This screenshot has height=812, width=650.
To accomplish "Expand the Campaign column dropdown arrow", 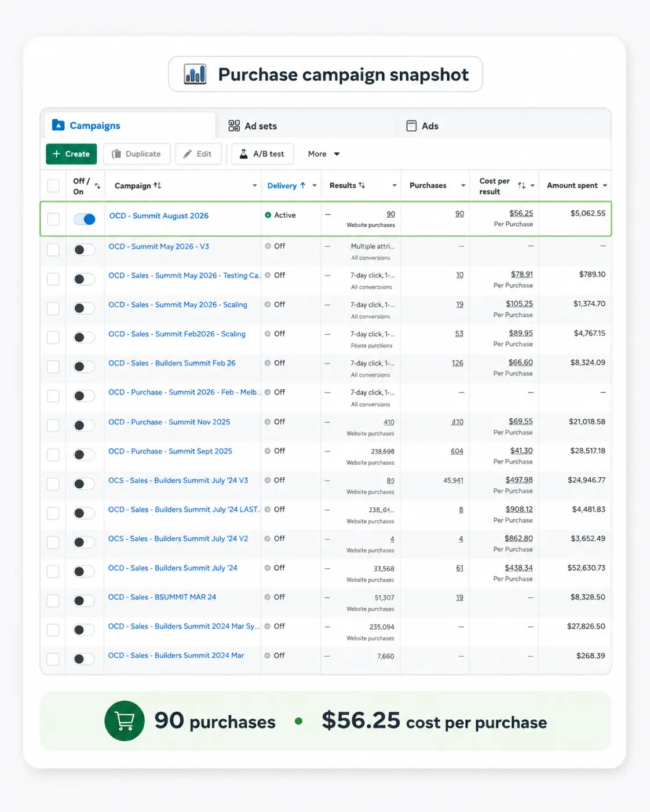I will point(254,185).
